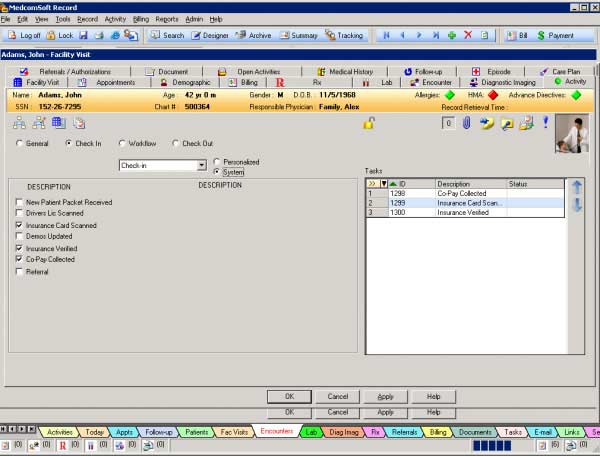The image size is (600, 456).
Task: Click the Log off toolbar button
Action: 24,36
